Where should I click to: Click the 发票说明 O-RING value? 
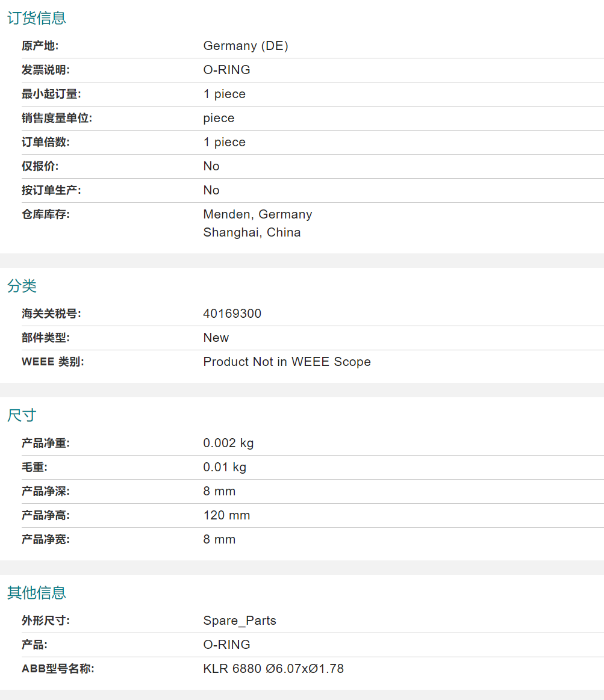pyautogui.click(x=226, y=70)
